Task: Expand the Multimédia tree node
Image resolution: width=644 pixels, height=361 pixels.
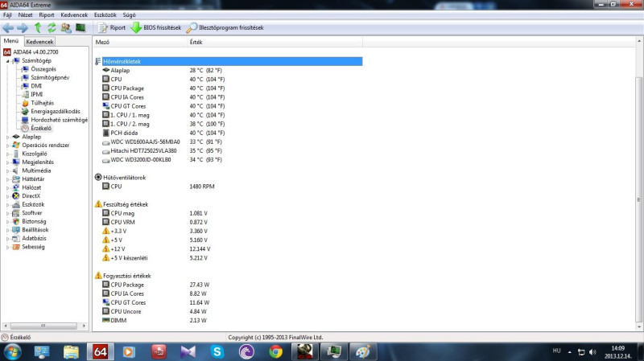Action: coord(7,170)
